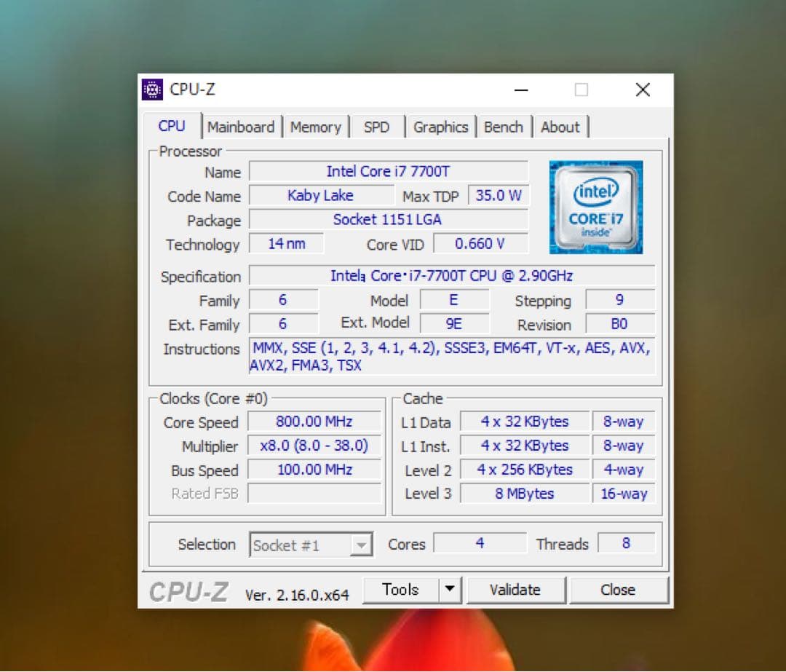This screenshot has width=786, height=672.
Task: Click the Cores value 4
Action: (480, 543)
